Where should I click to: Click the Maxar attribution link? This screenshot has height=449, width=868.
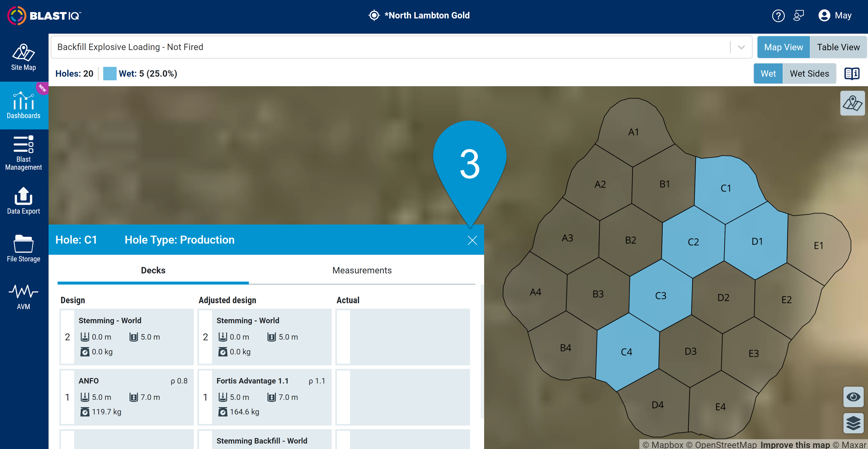(x=849, y=445)
